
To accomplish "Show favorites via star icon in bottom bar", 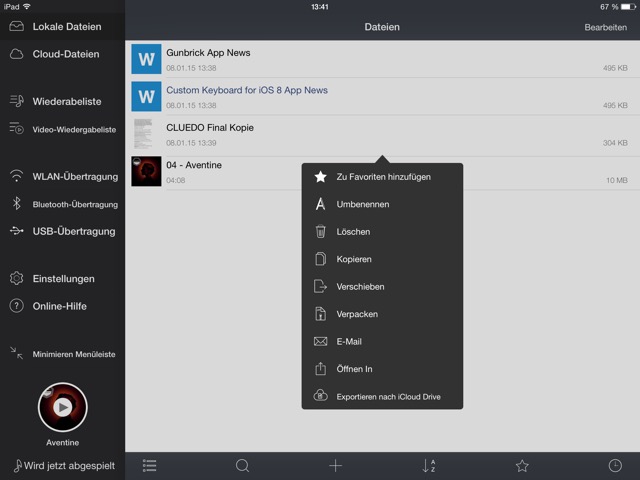I will (x=522, y=466).
